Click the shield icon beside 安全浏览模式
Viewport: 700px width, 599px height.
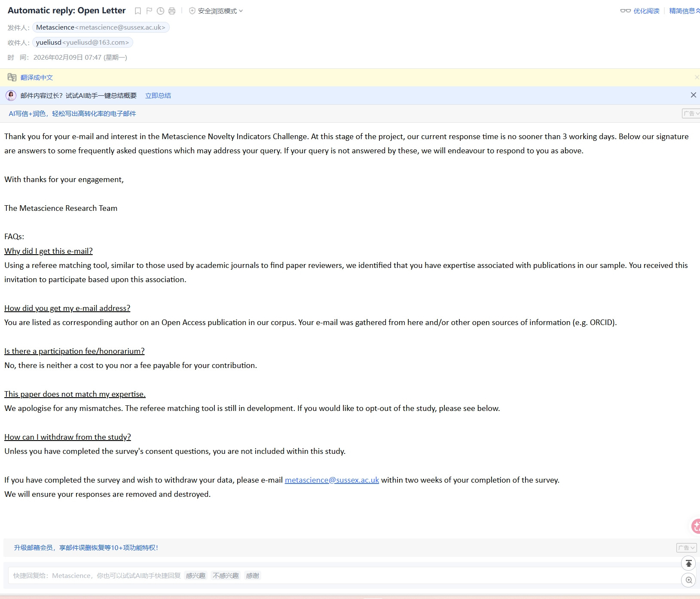point(192,11)
